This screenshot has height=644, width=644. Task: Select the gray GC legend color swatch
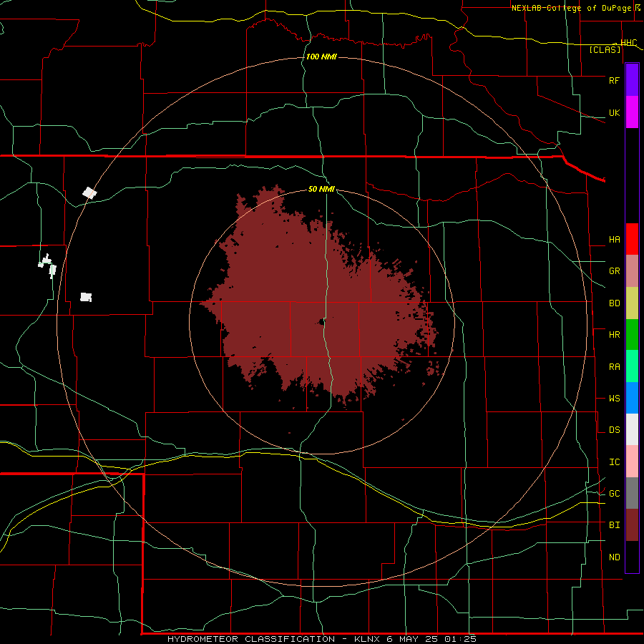[632, 493]
